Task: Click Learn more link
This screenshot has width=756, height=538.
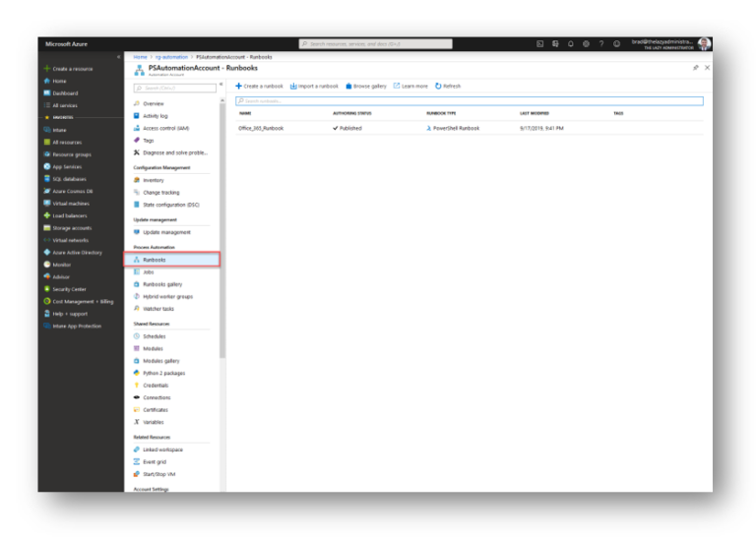Action: pos(410,87)
